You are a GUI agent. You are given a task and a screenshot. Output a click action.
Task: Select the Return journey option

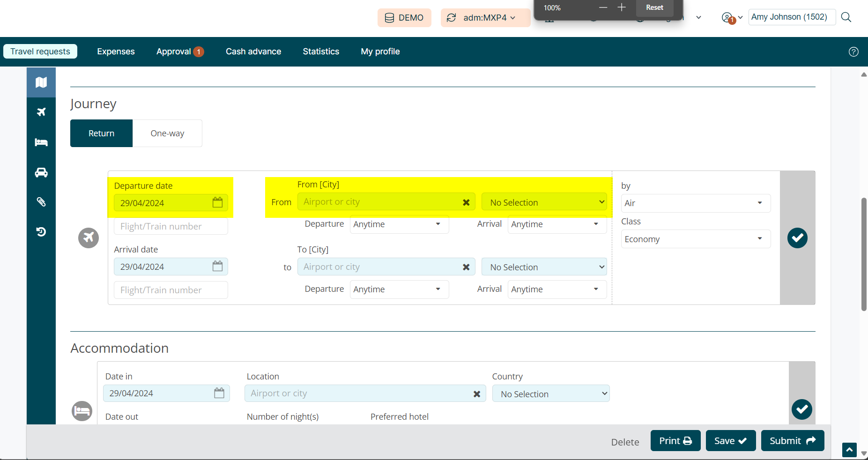click(x=101, y=134)
